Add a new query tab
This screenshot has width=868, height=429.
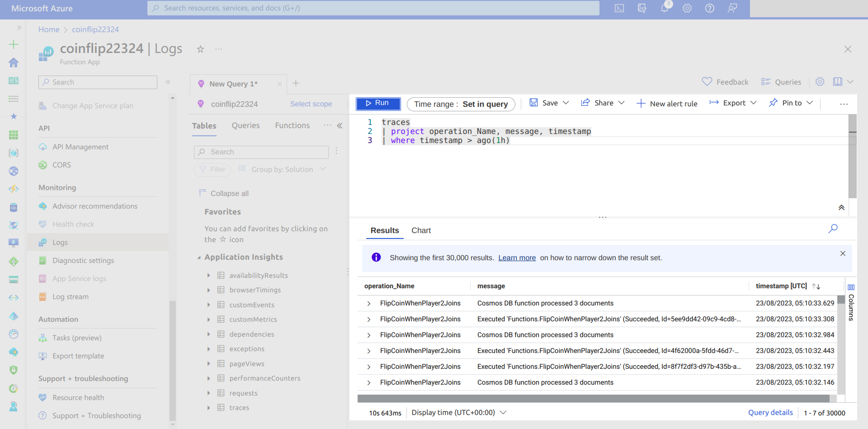[295, 83]
